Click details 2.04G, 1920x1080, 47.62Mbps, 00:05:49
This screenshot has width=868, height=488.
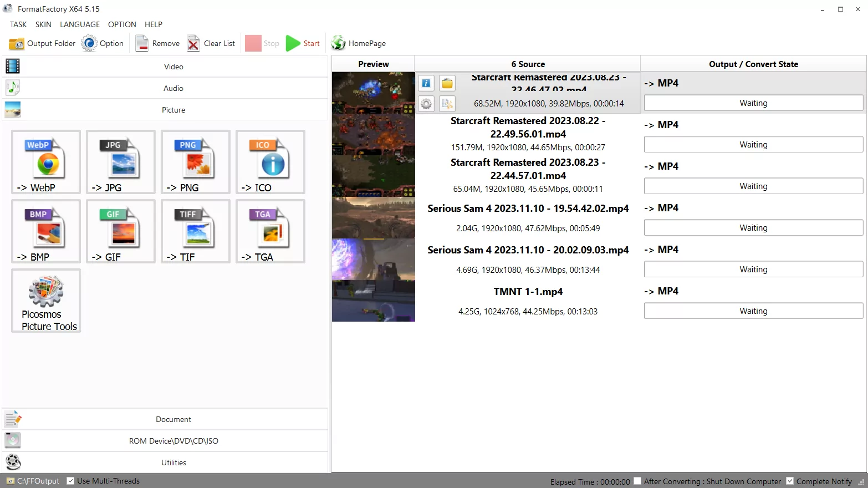(528, 228)
